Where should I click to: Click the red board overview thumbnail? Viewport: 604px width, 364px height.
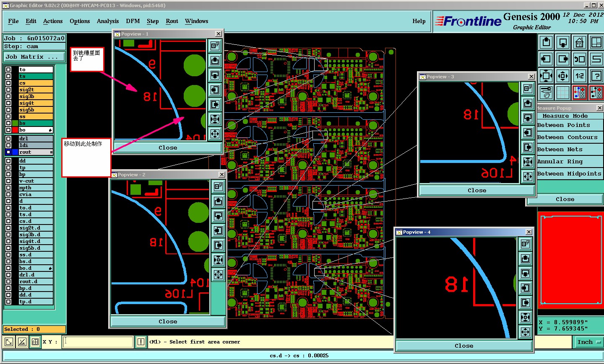coord(570,260)
